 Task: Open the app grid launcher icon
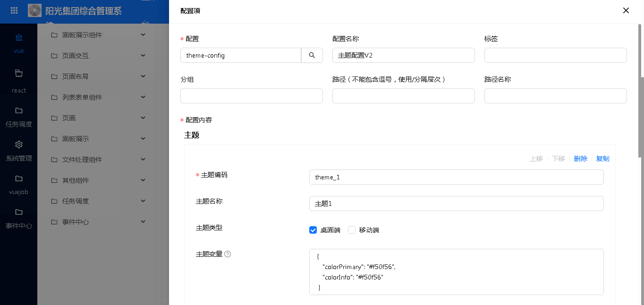coord(14,10)
